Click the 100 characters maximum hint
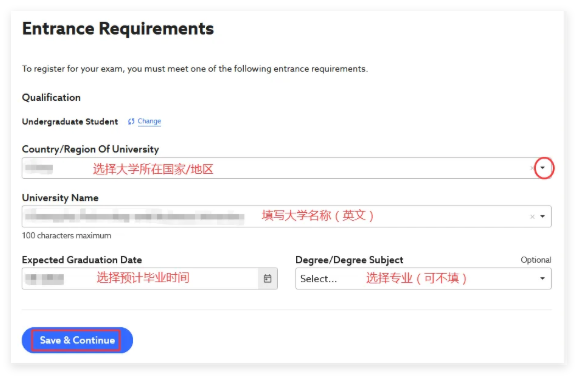The image size is (578, 376). tap(66, 235)
